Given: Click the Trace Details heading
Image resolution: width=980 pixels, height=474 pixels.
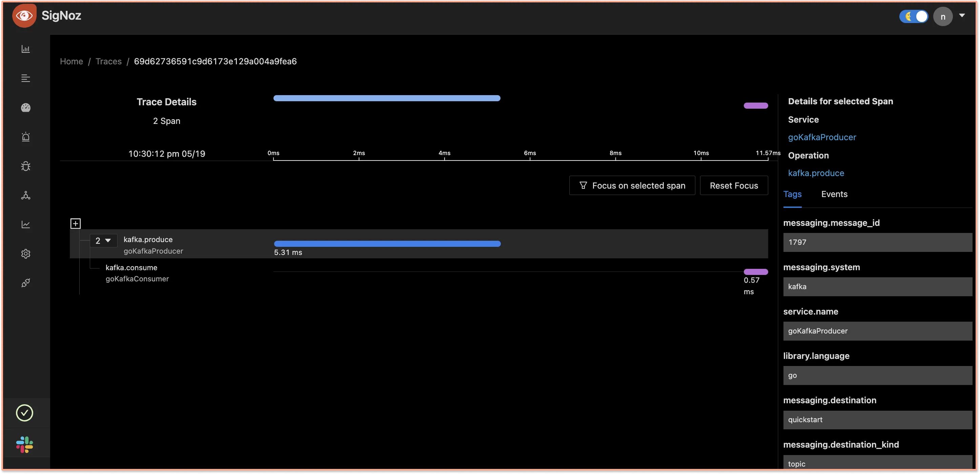Looking at the screenshot, I should (x=167, y=102).
